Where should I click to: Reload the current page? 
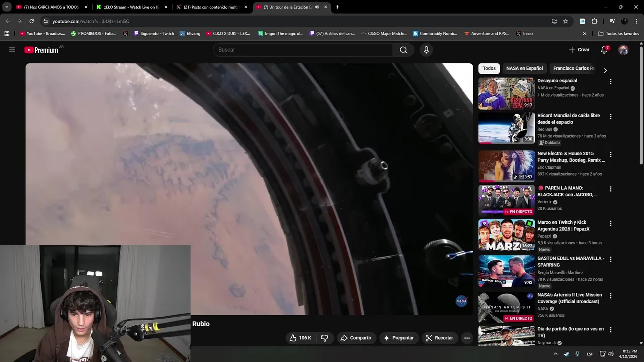[x=31, y=21]
